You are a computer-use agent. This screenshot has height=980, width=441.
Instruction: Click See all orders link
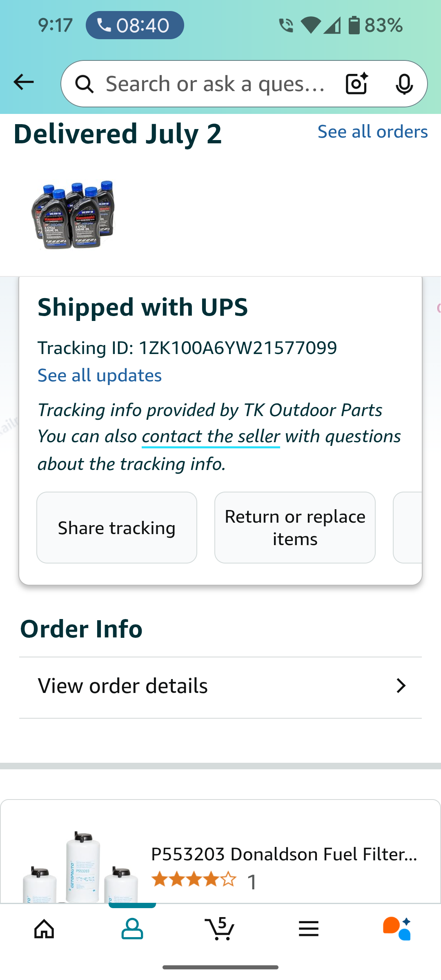coord(372,132)
